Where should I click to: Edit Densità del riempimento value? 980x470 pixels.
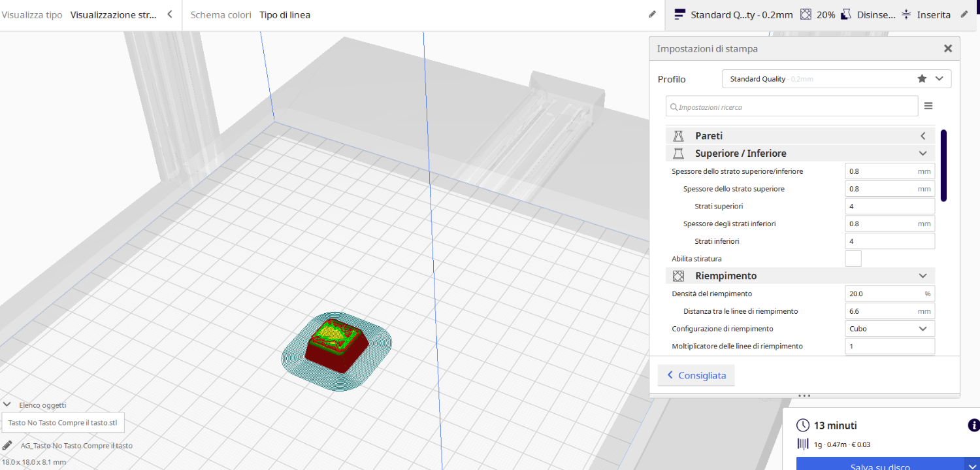pyautogui.click(x=890, y=294)
